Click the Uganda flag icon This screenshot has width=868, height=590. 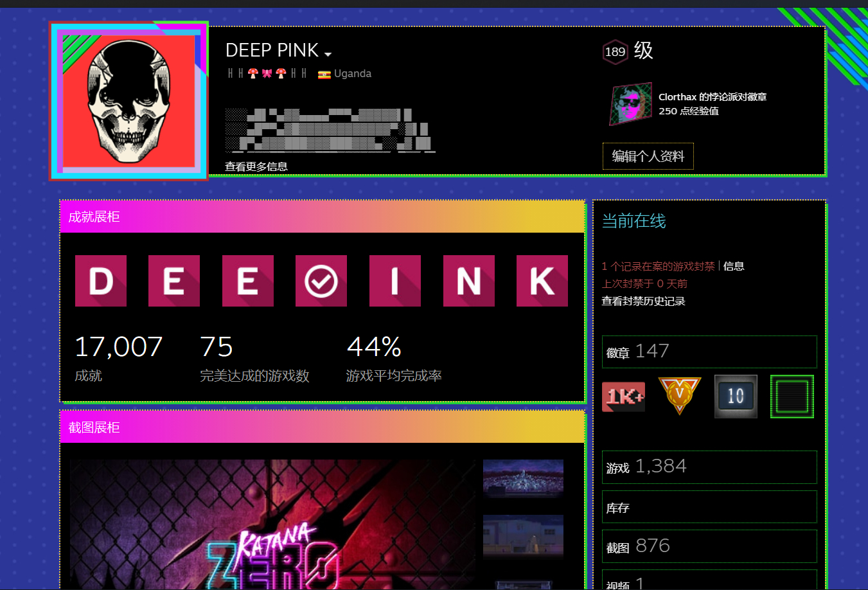coord(324,74)
